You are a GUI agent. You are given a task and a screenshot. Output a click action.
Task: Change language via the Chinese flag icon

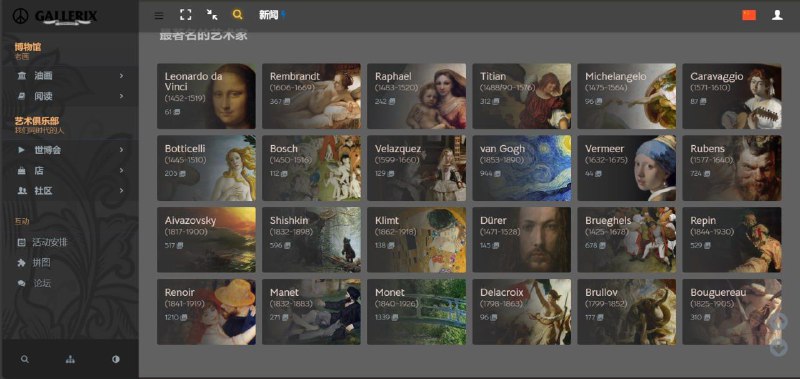point(749,15)
